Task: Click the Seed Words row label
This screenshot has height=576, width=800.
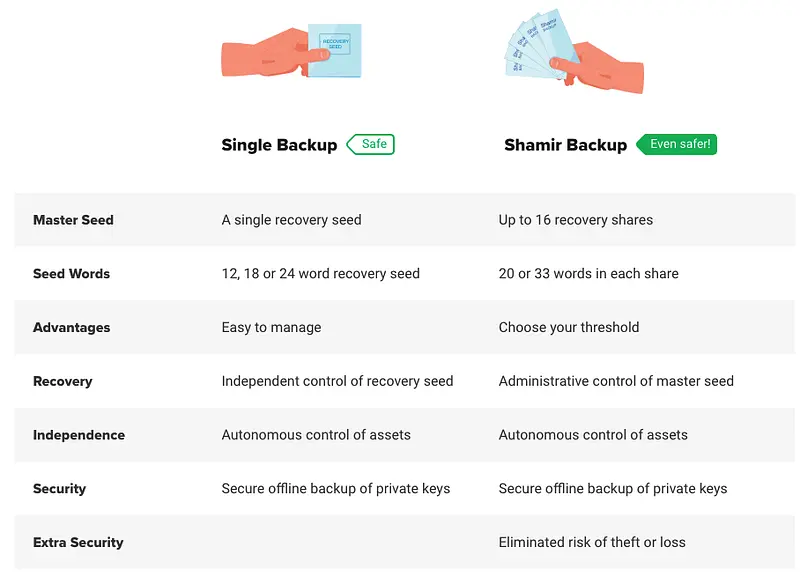Action: [71, 274]
